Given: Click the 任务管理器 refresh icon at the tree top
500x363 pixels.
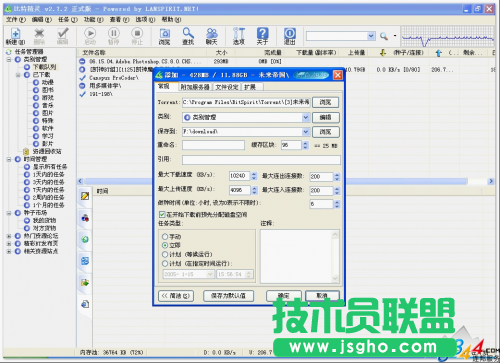Looking at the screenshot, I should pos(9,52).
